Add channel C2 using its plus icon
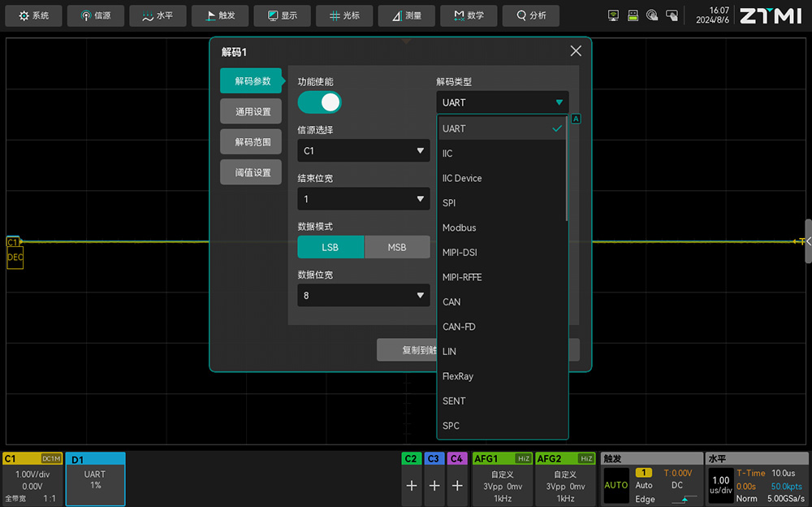 [412, 485]
